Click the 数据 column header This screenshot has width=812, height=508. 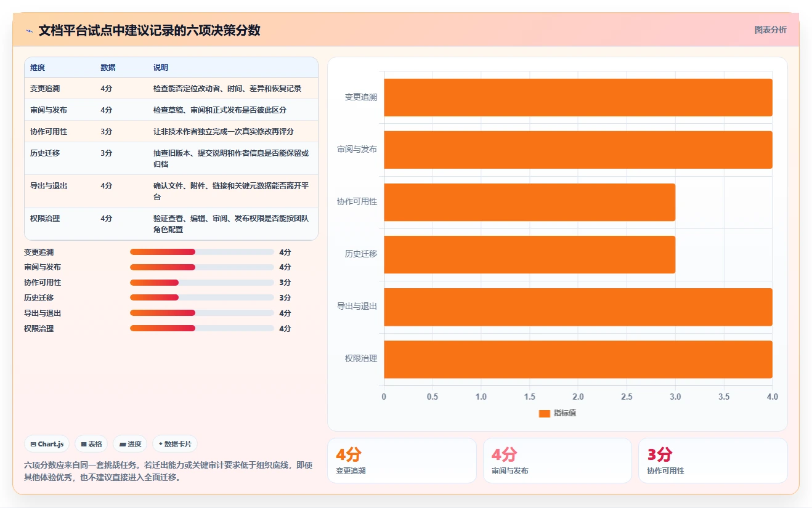click(x=108, y=68)
